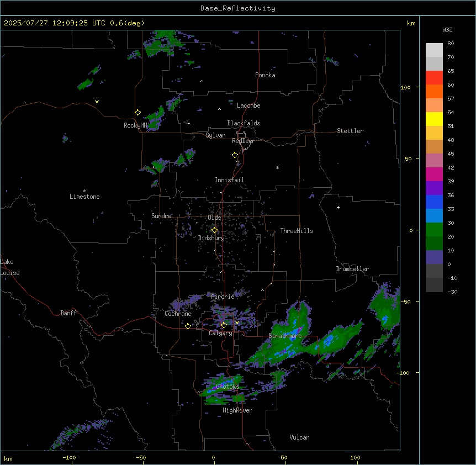
Task: Click the Calgary city label
Action: click(220, 333)
